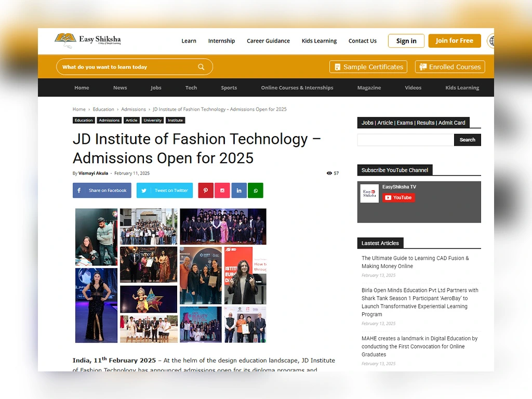532x399 pixels.
Task: Click the 'February 11, 2025' date
Action: (132, 173)
